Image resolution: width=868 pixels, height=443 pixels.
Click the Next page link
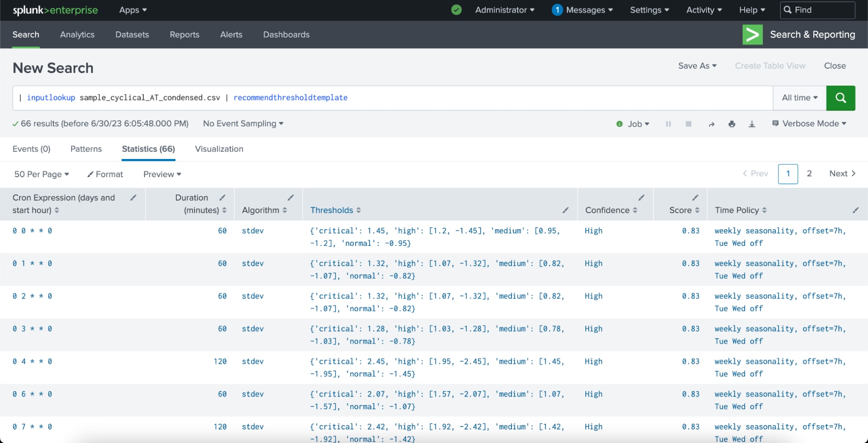click(x=842, y=174)
